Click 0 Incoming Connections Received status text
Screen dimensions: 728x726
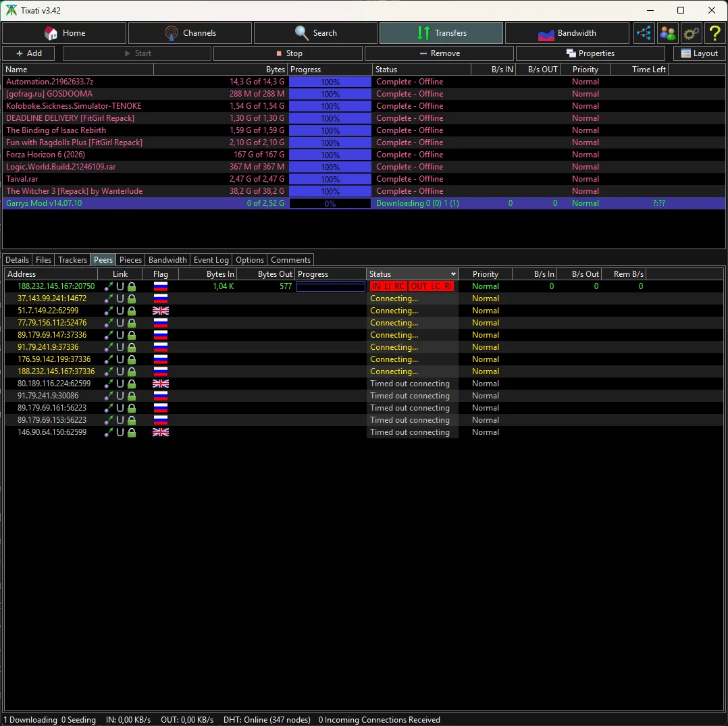pos(379,719)
